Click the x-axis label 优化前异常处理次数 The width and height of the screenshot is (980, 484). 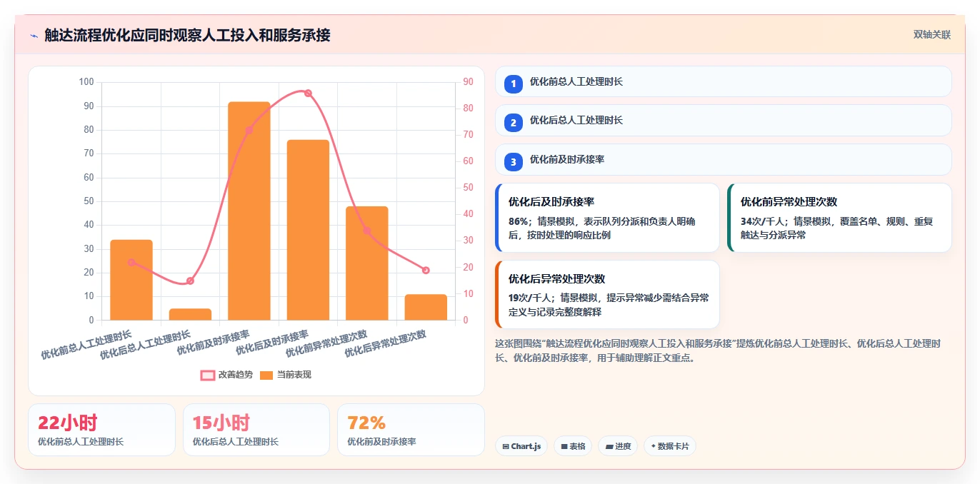click(x=326, y=343)
